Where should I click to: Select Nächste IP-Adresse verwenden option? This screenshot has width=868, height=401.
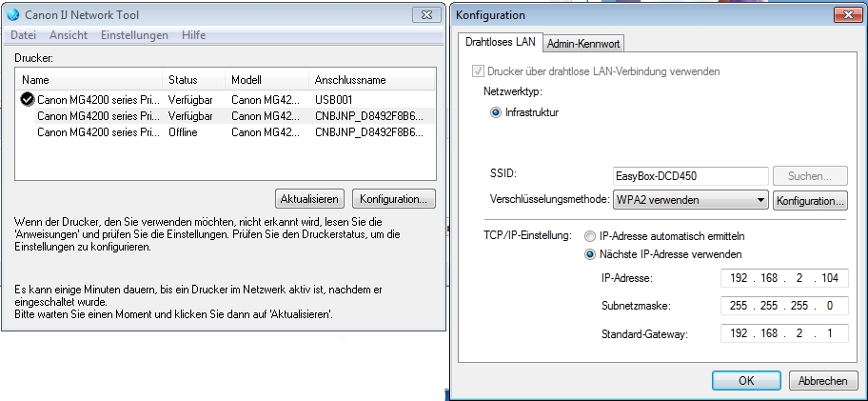590,254
